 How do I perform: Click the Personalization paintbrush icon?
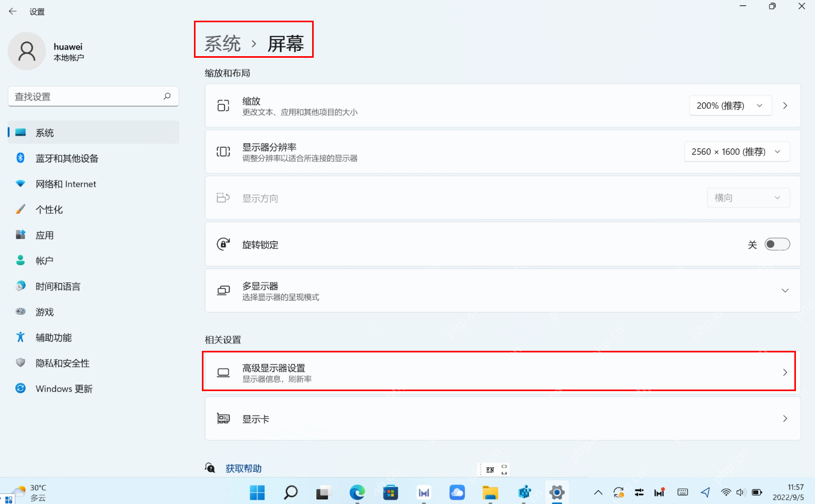coord(21,209)
